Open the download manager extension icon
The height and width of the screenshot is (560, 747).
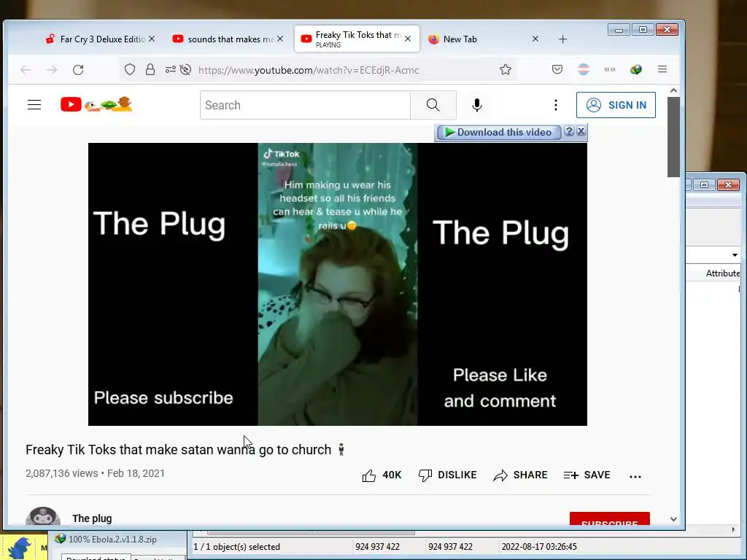[x=636, y=70]
